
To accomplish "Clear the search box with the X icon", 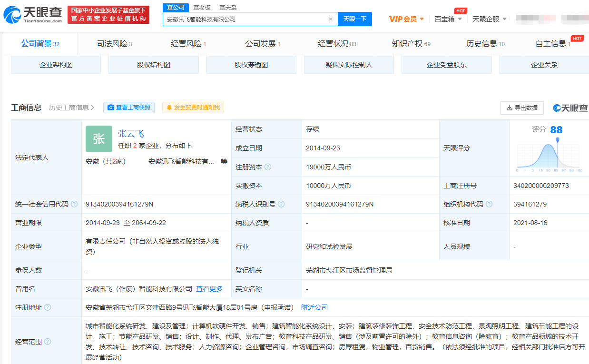I will tap(331, 20).
